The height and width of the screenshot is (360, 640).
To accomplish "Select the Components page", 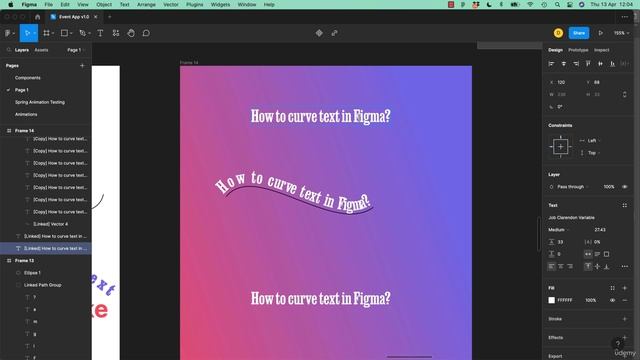I will [28, 78].
